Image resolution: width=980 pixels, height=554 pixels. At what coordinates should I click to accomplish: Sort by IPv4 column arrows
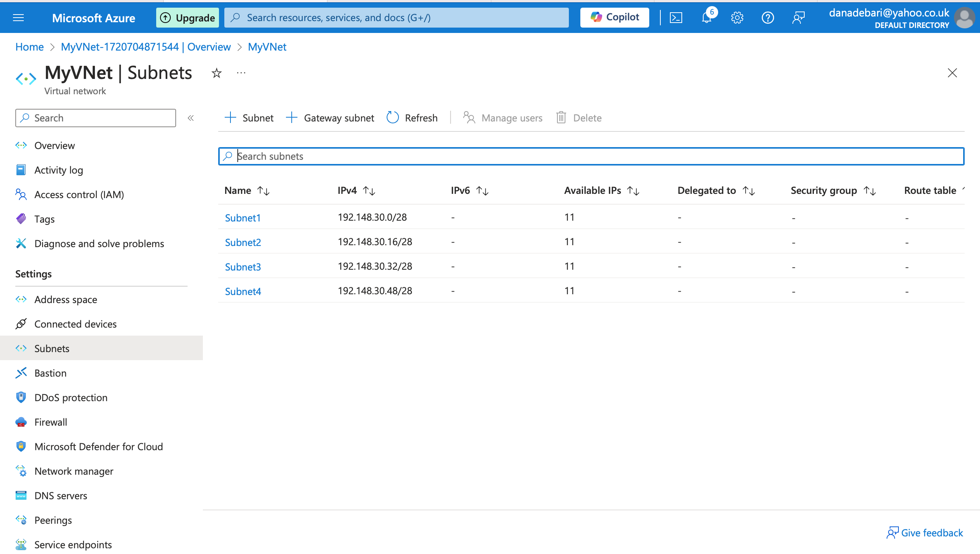point(369,190)
